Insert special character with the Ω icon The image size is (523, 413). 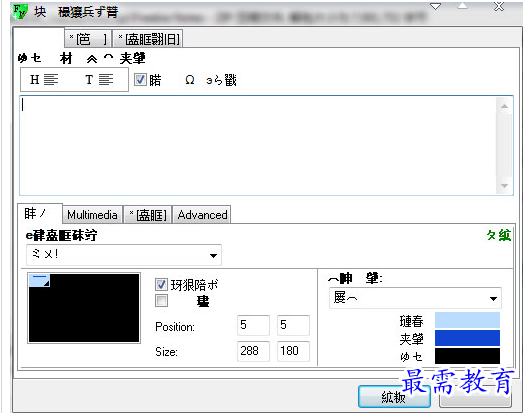tap(190, 80)
